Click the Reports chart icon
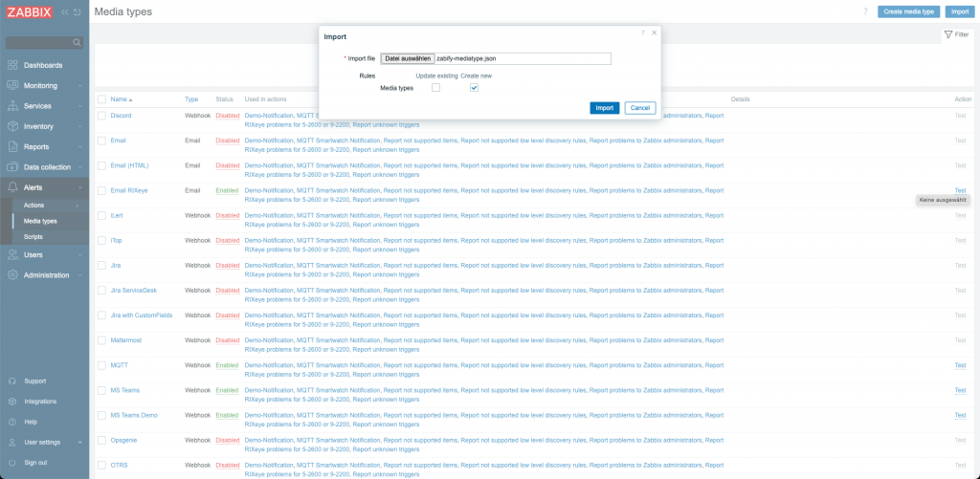 [12, 147]
